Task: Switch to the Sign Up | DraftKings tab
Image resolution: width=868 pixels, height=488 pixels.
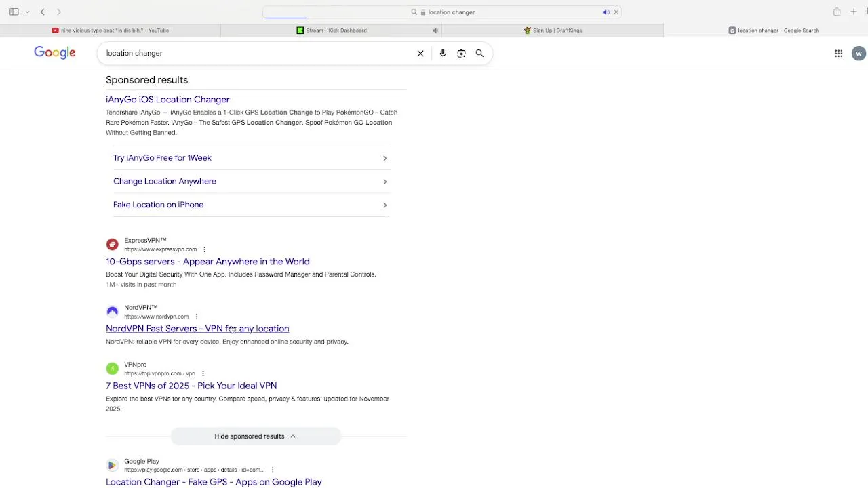Action: pyautogui.click(x=553, y=30)
